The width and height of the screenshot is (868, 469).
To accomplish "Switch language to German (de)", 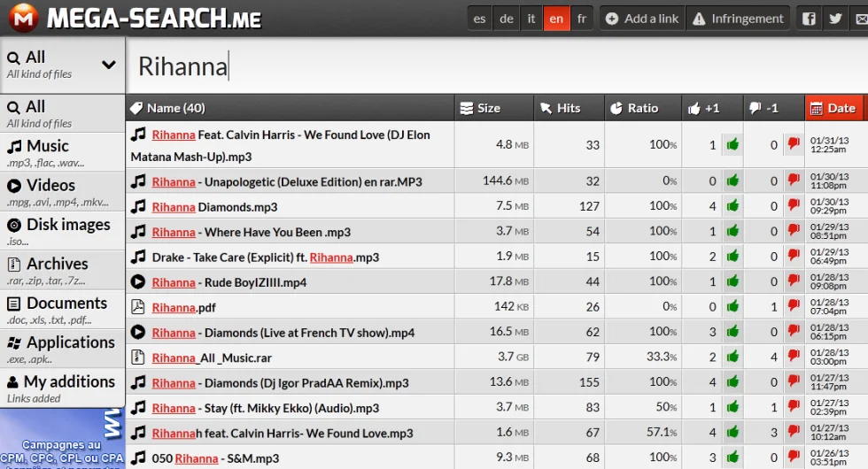I will pos(506,19).
